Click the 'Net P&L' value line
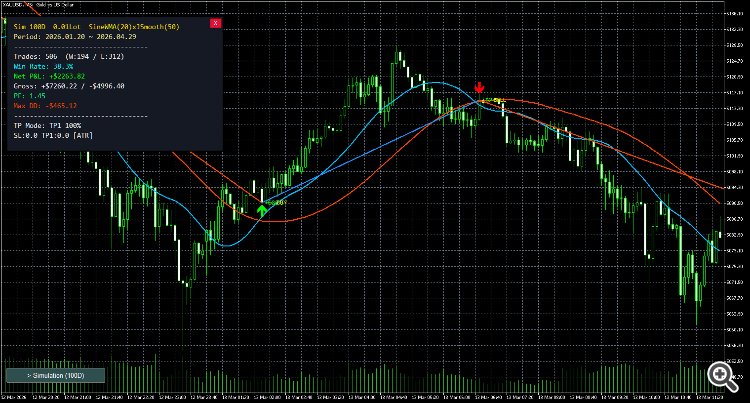 [49, 76]
